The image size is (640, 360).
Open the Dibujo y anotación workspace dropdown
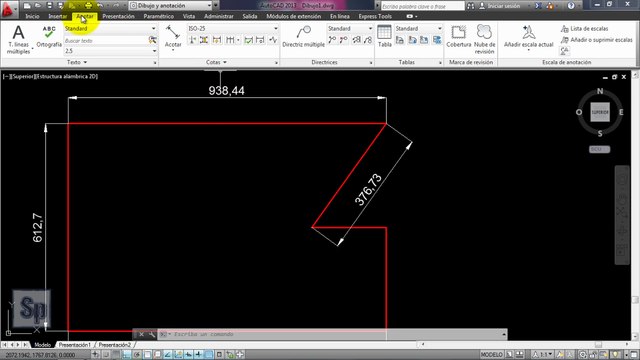(171, 6)
